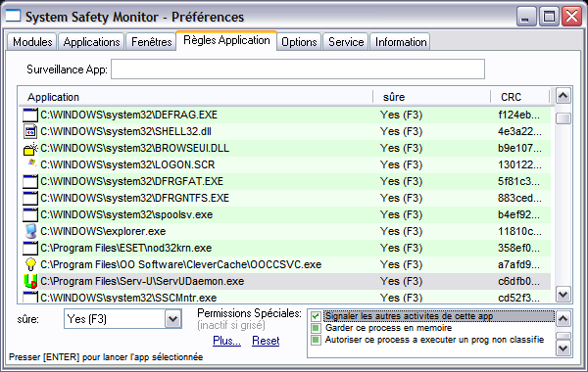Click the SSCMntr.exe window icon

tap(30, 297)
